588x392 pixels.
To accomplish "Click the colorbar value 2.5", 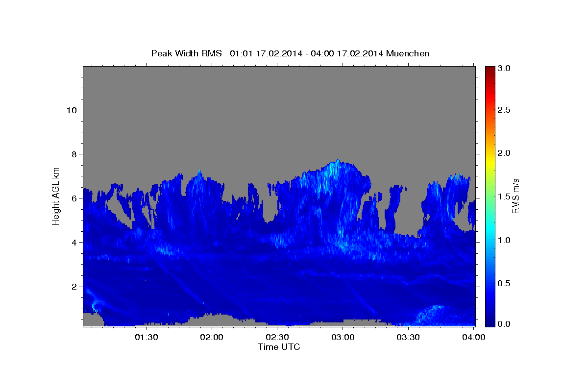I will click(x=505, y=110).
